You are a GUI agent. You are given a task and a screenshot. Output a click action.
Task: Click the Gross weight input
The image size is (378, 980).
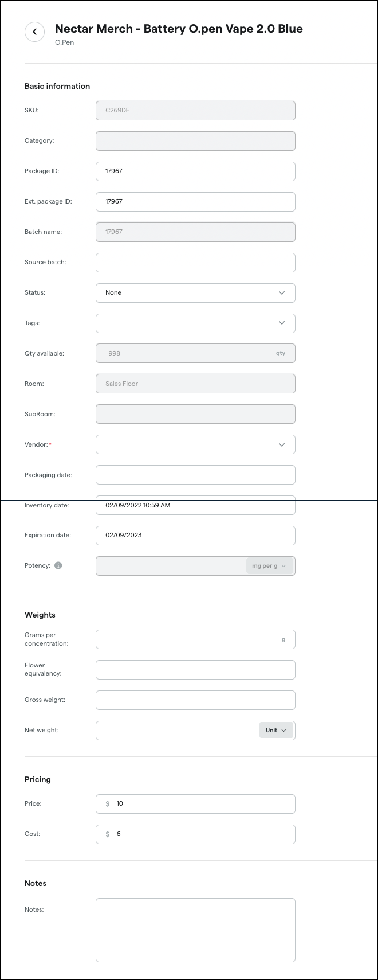tap(195, 700)
